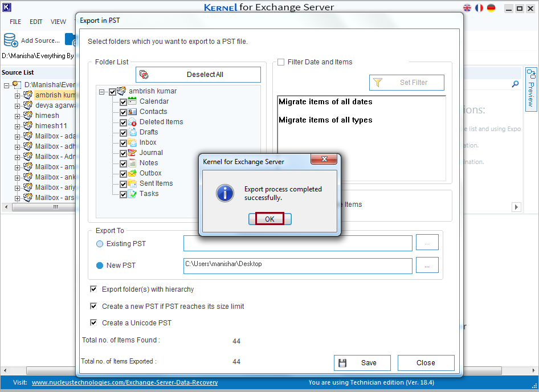Click the Journal folder icon
Screen dimensions: 539x392
point(132,153)
